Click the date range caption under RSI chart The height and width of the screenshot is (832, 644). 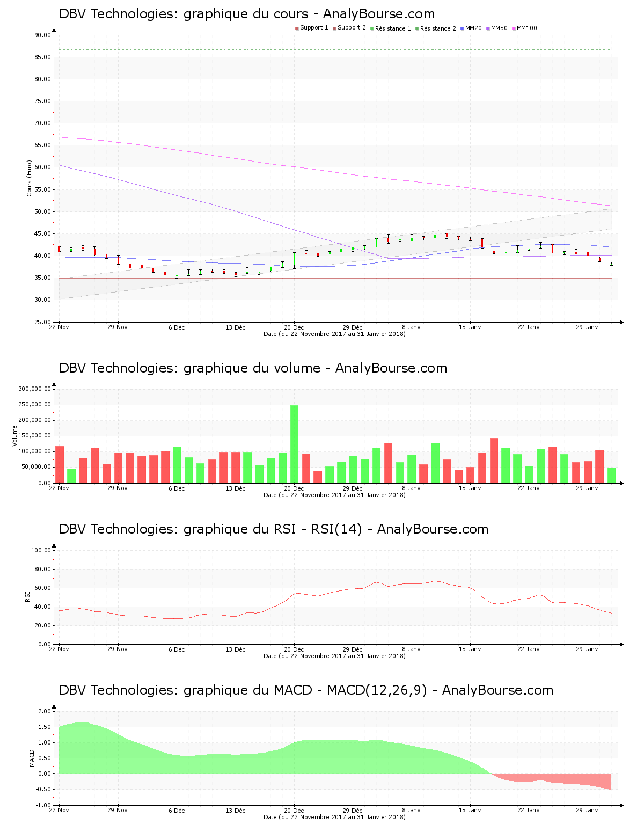click(x=334, y=656)
